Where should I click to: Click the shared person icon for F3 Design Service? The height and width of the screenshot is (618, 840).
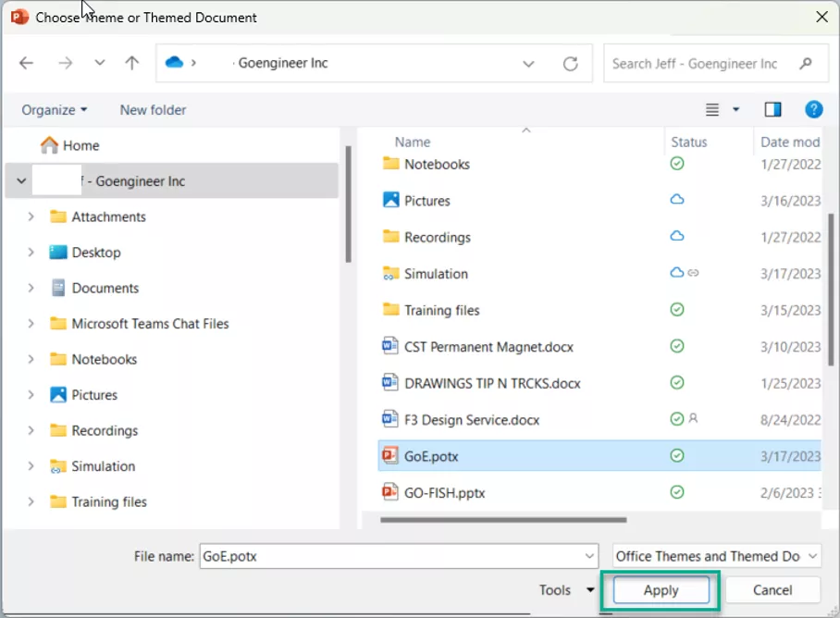(693, 418)
